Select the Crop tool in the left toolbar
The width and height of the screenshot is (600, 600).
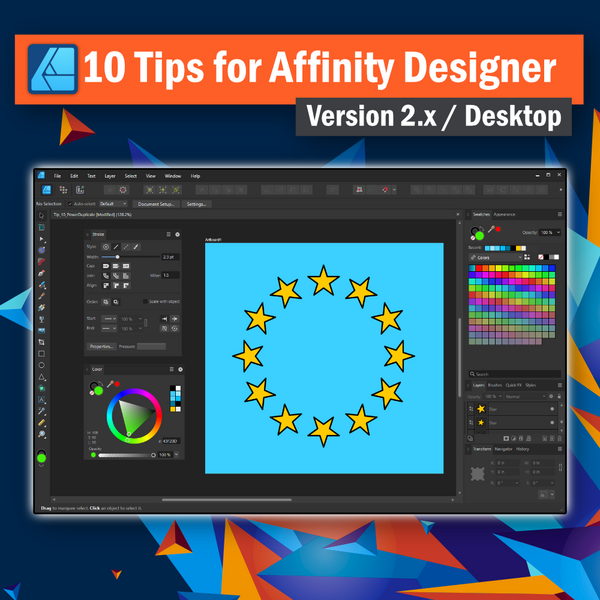click(x=41, y=342)
